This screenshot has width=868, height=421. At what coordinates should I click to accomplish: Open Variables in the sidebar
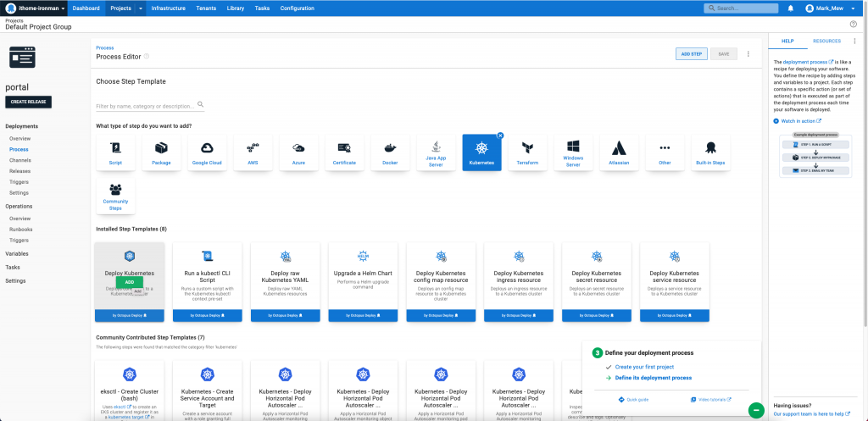(x=17, y=254)
